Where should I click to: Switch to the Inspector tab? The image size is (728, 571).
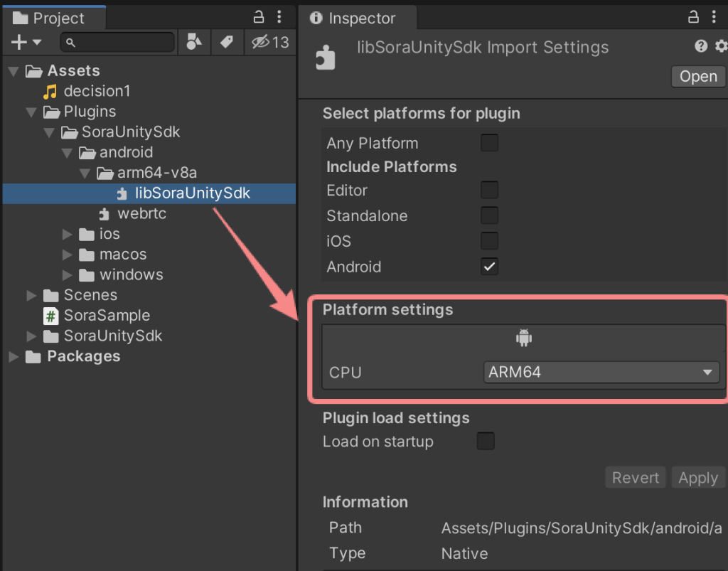358,18
